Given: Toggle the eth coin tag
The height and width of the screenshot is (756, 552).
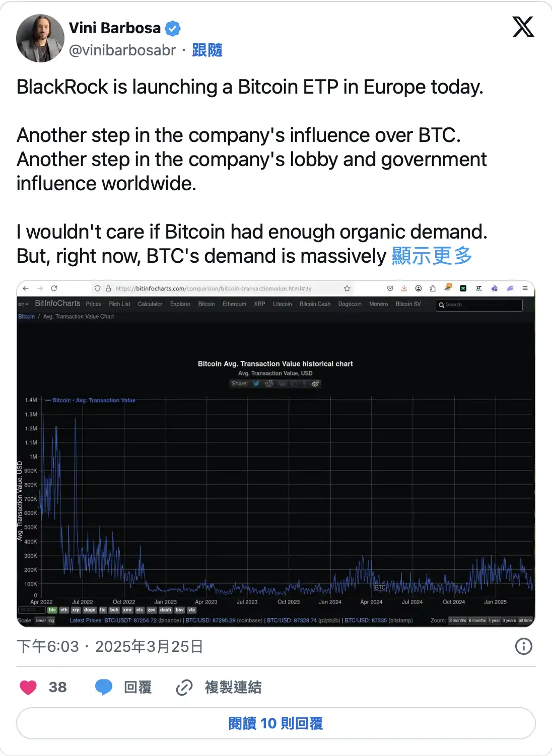Looking at the screenshot, I should tap(64, 610).
